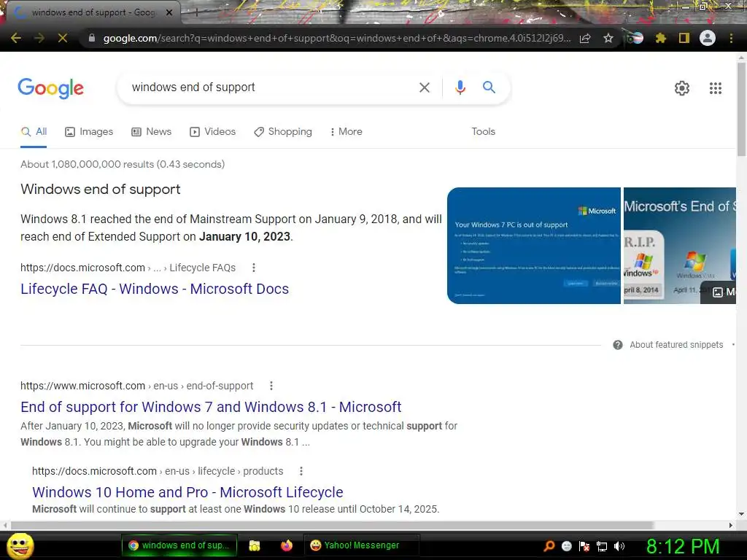Toggle the browser side panel
Screen dimensions: 747x560
click(x=684, y=38)
